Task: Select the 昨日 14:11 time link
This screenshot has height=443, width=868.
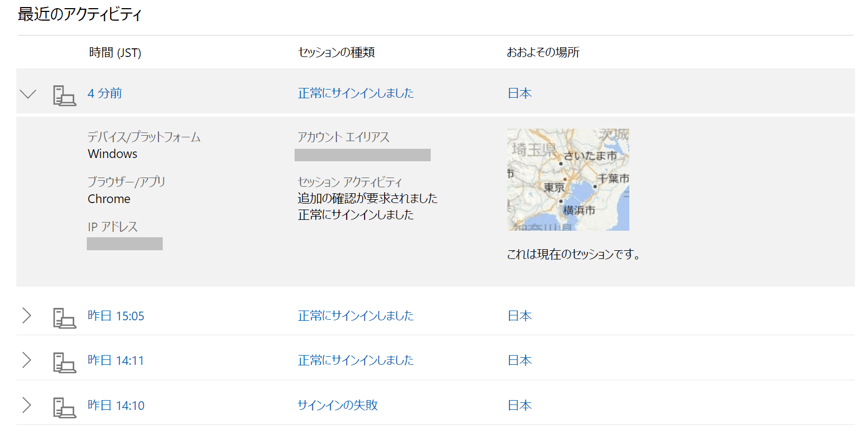Action: click(116, 360)
